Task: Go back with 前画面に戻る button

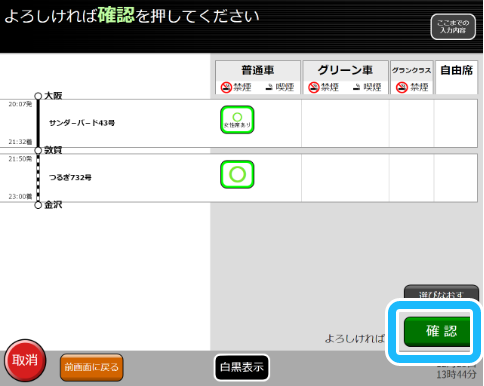Action: click(92, 367)
